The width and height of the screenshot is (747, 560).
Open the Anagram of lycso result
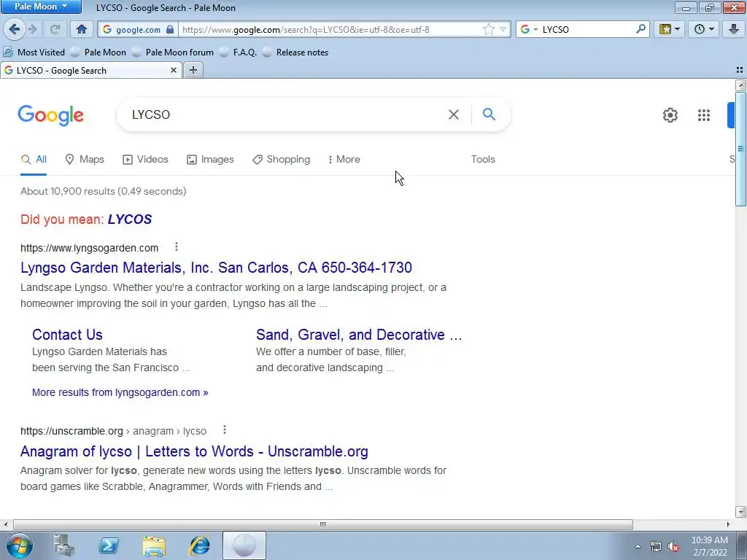coord(194,451)
